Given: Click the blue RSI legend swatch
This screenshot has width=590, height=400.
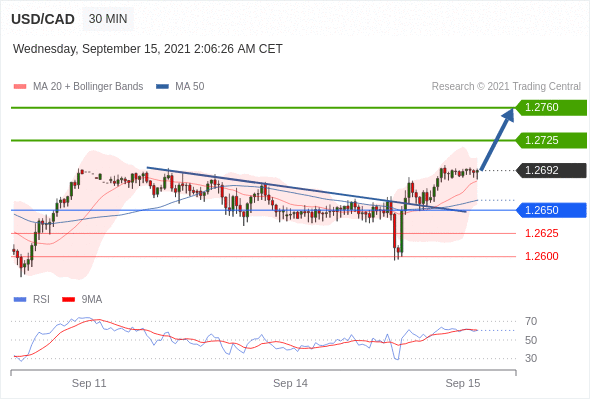Looking at the screenshot, I should (x=20, y=300).
